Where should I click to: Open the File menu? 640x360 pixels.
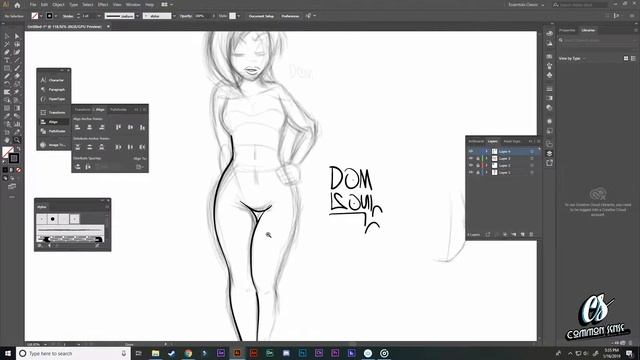(x=33, y=5)
